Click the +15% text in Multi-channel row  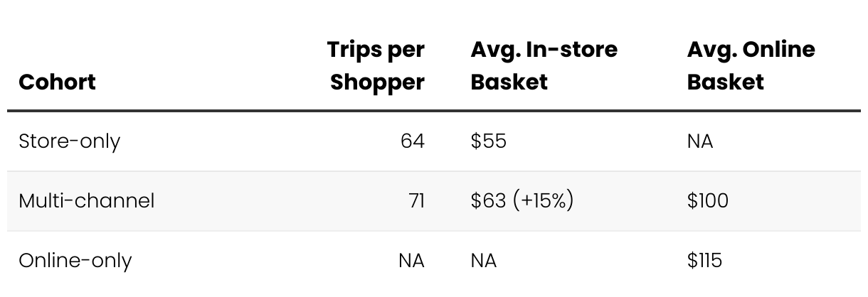[x=543, y=200]
